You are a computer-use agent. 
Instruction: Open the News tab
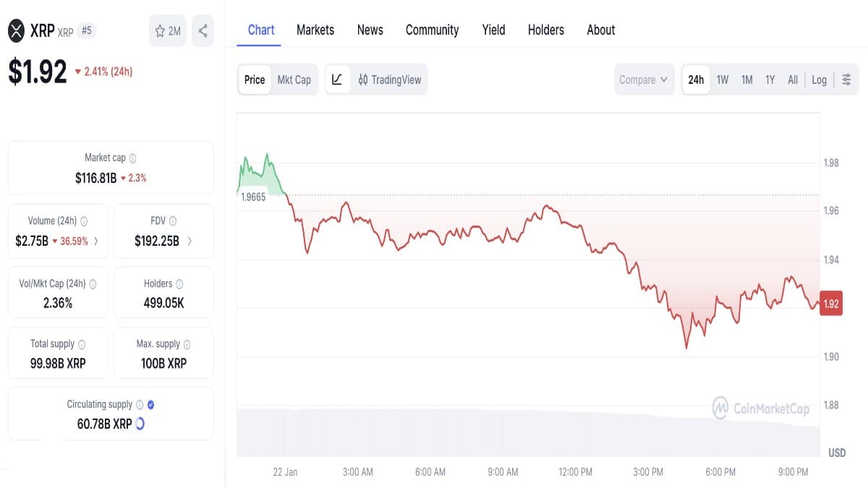click(x=370, y=30)
